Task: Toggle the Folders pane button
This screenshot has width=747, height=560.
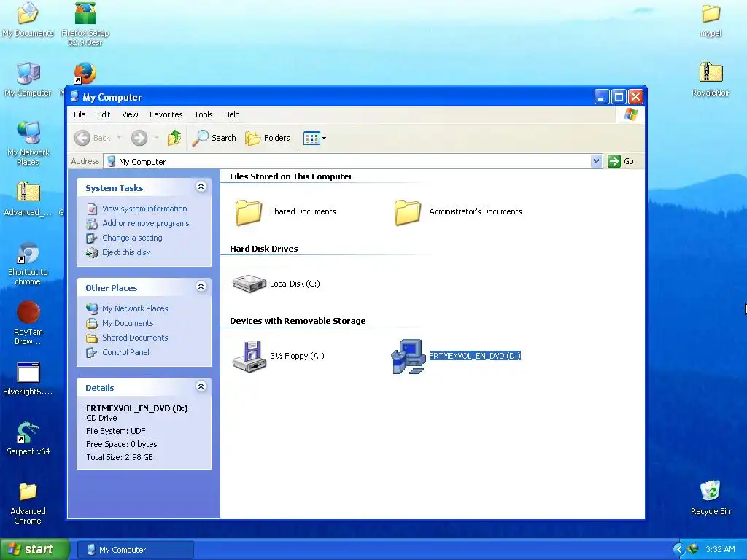Action: click(x=268, y=138)
